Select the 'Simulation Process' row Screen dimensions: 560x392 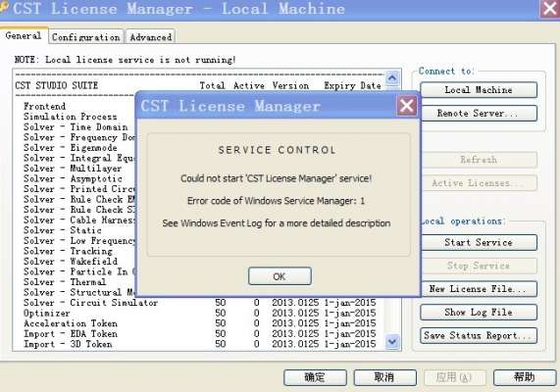click(70, 117)
